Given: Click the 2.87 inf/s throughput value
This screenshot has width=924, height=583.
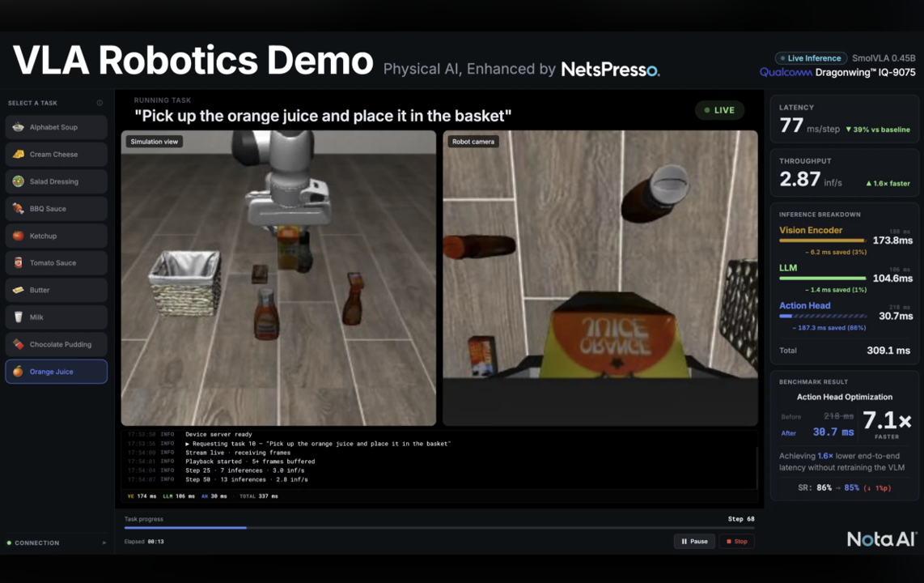Looking at the screenshot, I should pos(810,179).
